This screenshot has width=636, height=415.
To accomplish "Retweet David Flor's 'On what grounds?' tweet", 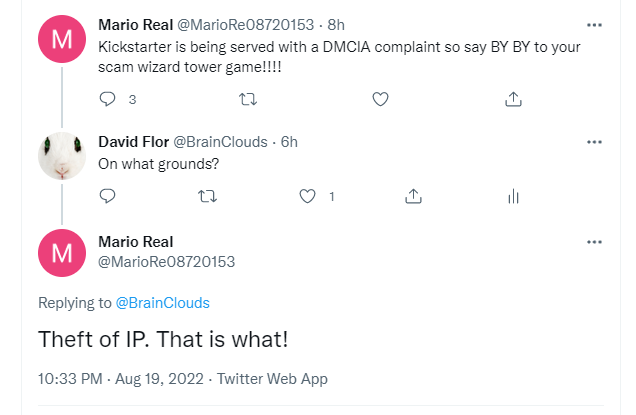I will pyautogui.click(x=210, y=197).
